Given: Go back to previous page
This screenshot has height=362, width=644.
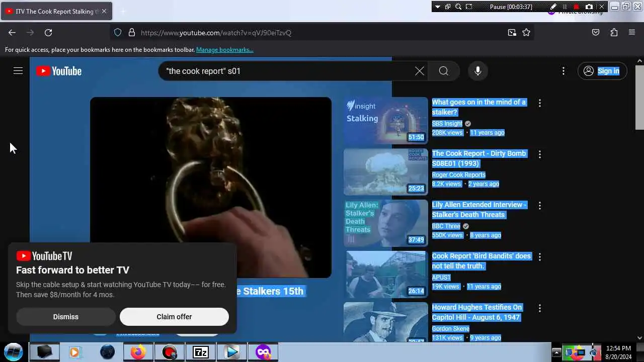Looking at the screenshot, I should pos(12,33).
